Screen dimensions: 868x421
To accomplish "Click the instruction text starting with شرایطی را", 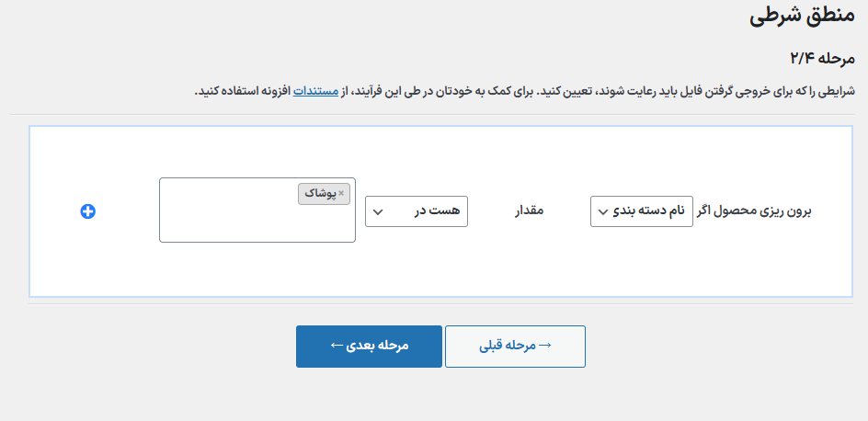I will (x=644, y=92).
